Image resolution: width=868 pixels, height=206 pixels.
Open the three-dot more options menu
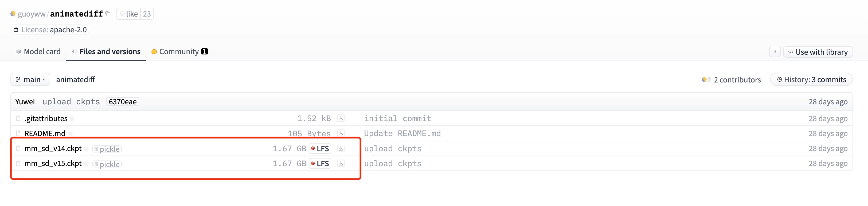(775, 52)
